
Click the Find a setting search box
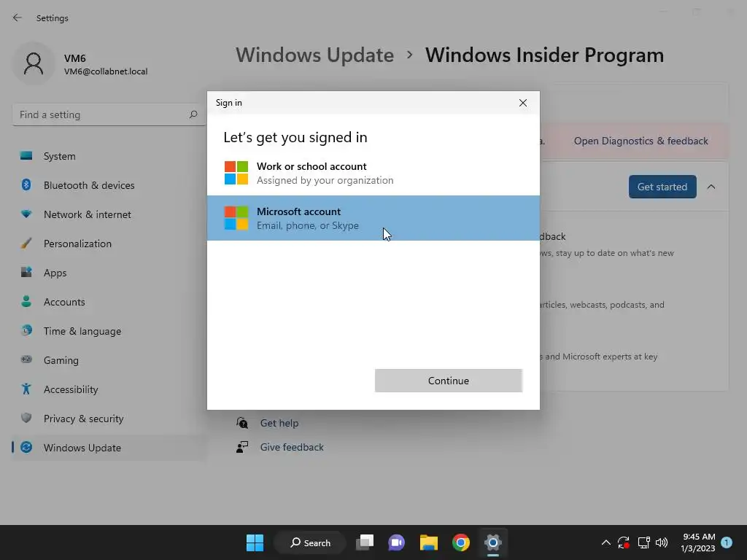(x=109, y=114)
